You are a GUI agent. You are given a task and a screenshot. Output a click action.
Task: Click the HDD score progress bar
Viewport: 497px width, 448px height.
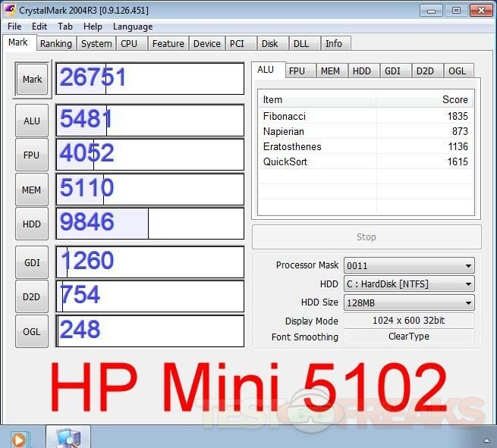click(150, 224)
